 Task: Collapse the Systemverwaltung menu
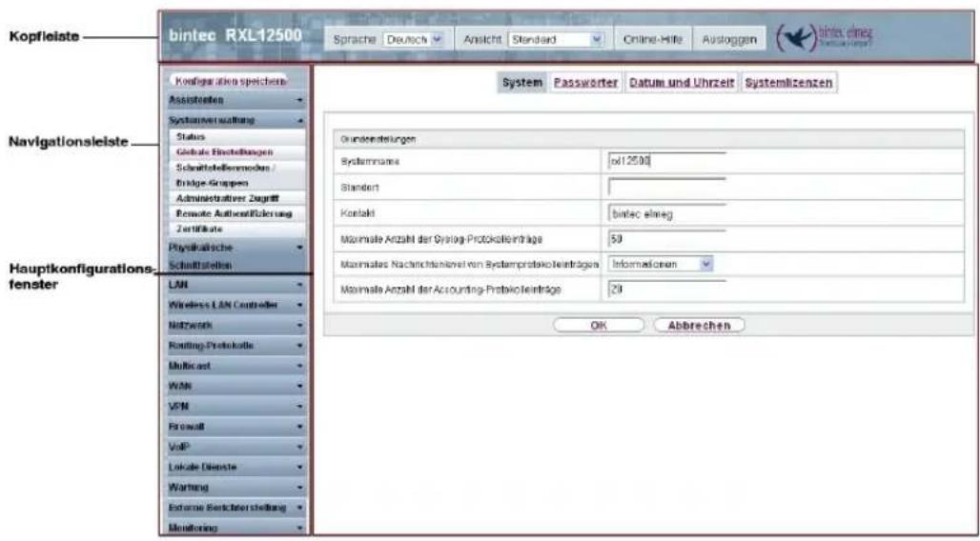(x=236, y=119)
